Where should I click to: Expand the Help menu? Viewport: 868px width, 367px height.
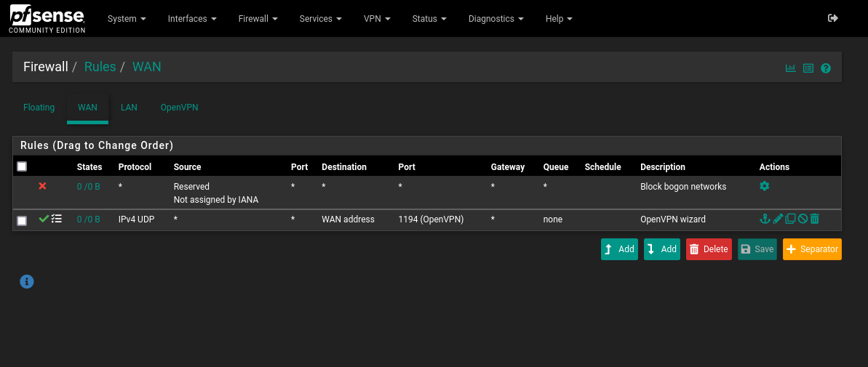(559, 19)
